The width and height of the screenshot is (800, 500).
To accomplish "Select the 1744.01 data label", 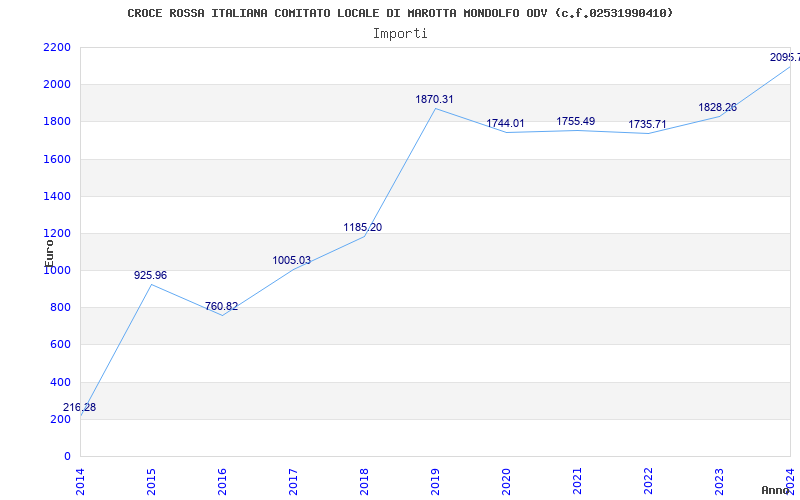I will [x=505, y=123].
